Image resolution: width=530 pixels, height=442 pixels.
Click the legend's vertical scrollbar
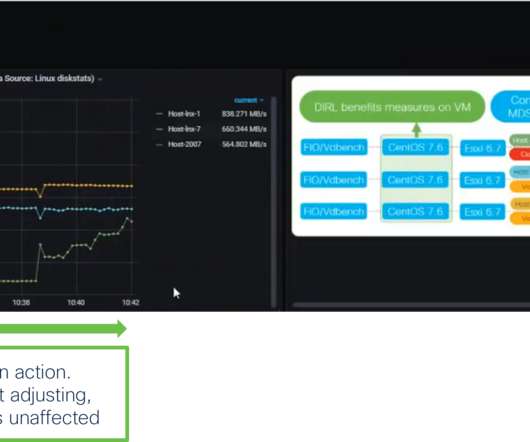274,203
